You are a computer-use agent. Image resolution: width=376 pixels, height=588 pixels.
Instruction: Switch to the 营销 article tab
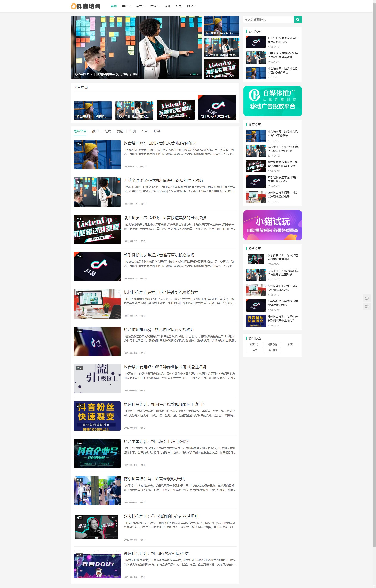click(x=120, y=131)
